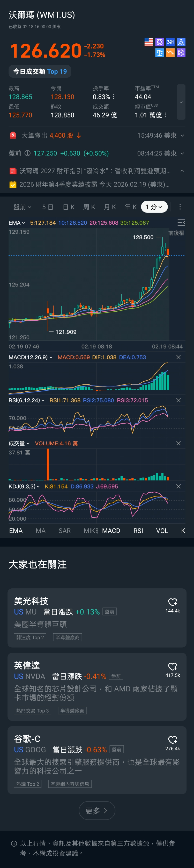Tap the 更多 button
This screenshot has height=868, width=194.
[x=97, y=810]
